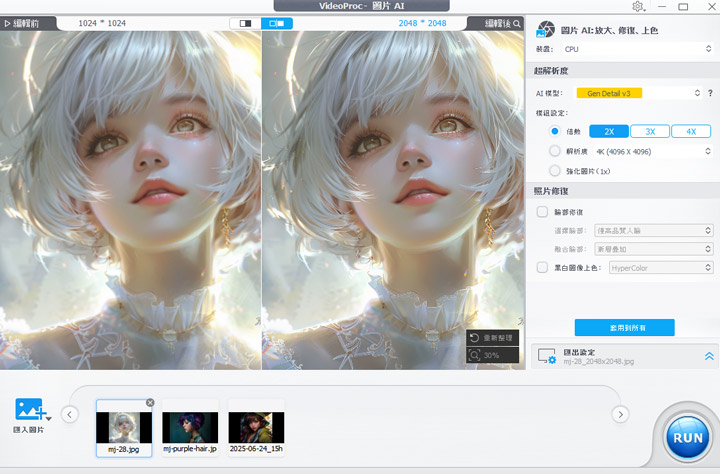Start processing with the RUN button
The image size is (720, 474).
[x=687, y=438]
